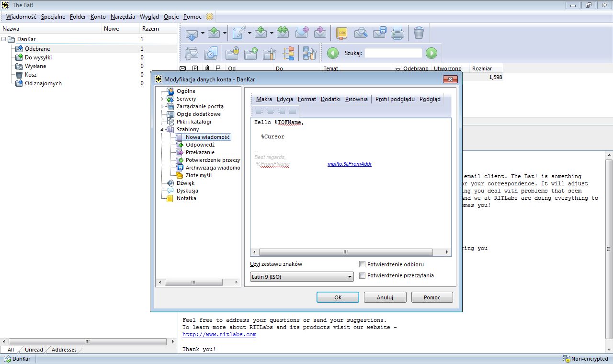613x364 pixels.
Task: Open the Address book icon
Action: click(x=342, y=33)
